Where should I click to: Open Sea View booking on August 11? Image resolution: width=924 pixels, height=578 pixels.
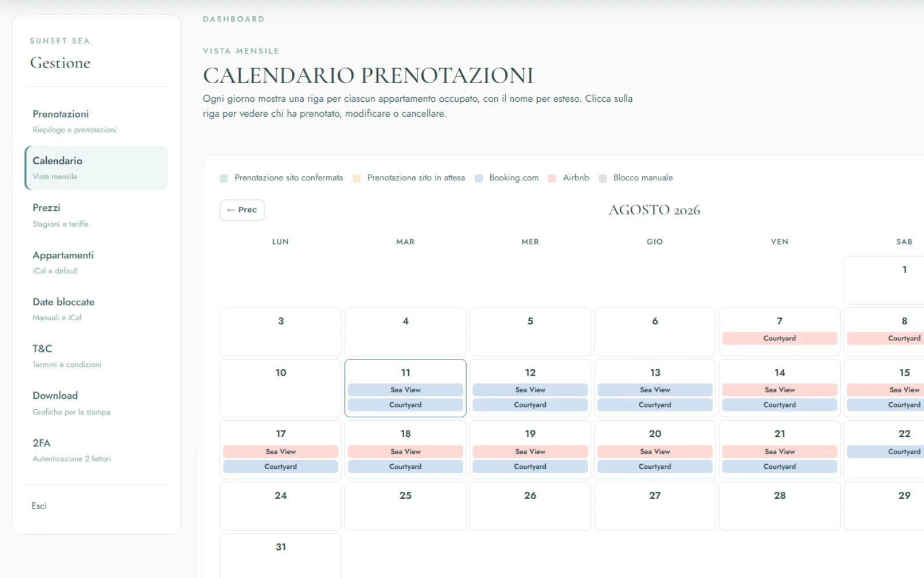(x=405, y=390)
